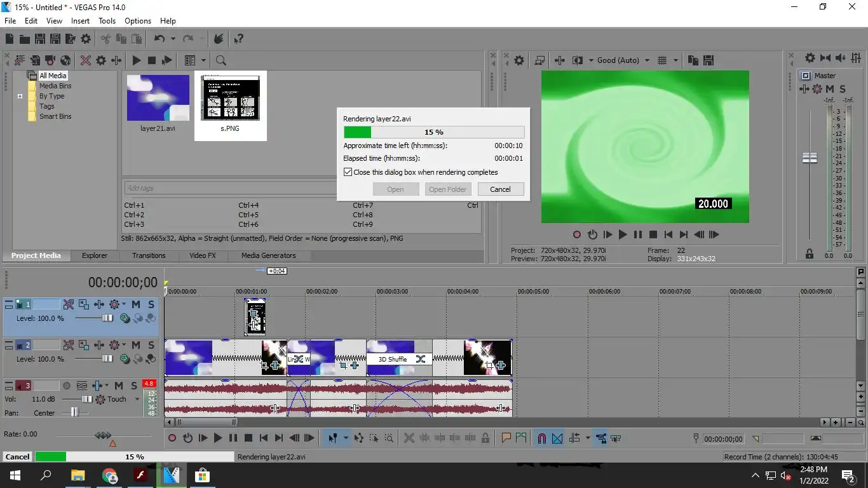
Task: Solo video track 1
Action: pos(151,304)
